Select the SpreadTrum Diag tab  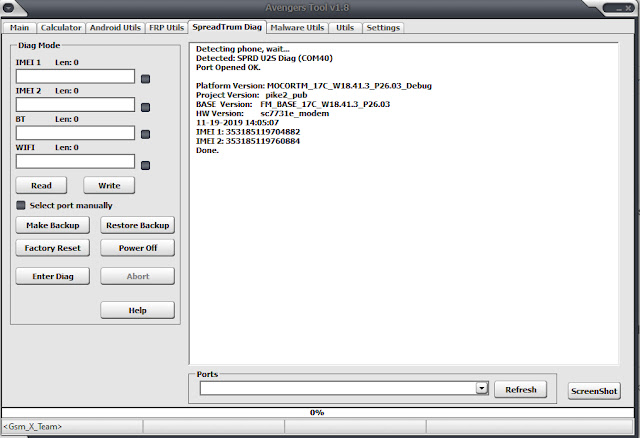227,27
